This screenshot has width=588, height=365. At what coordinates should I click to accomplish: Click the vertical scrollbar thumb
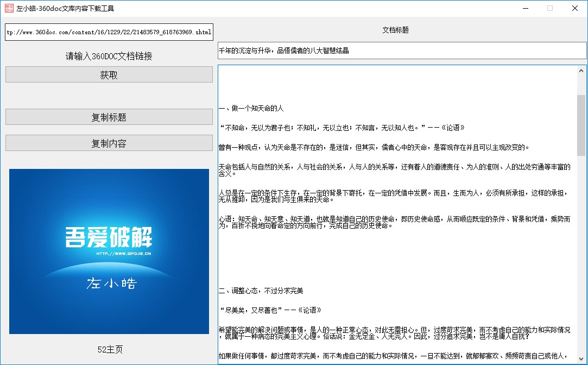[581, 125]
